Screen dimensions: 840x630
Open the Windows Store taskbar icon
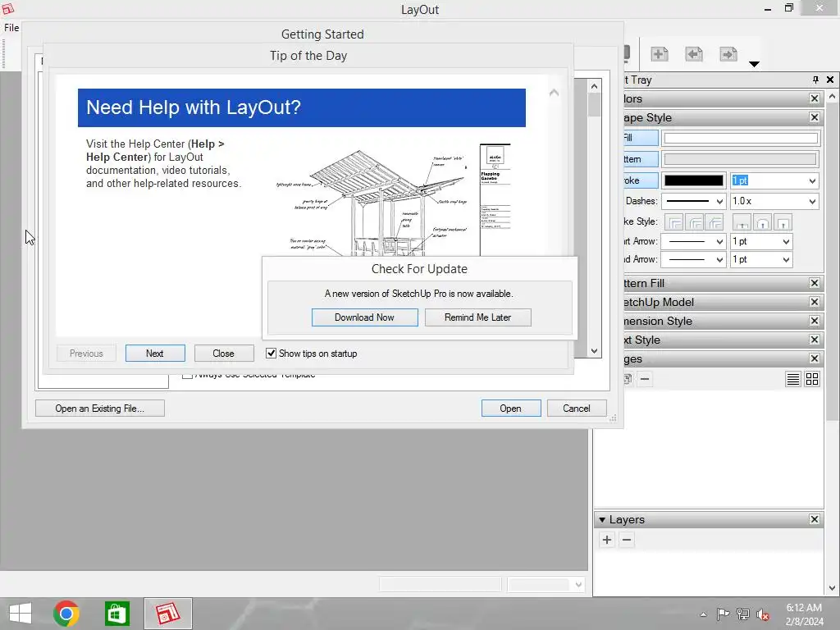(117, 614)
